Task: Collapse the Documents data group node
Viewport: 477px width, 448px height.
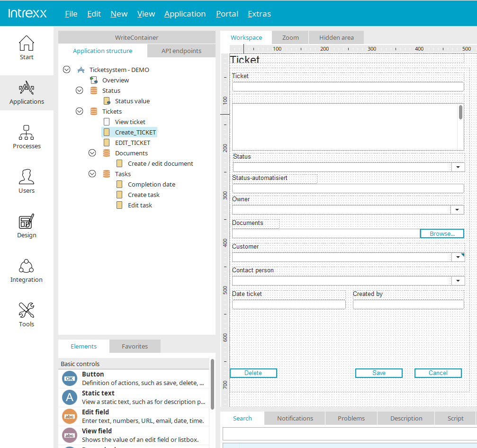Action: (x=92, y=152)
